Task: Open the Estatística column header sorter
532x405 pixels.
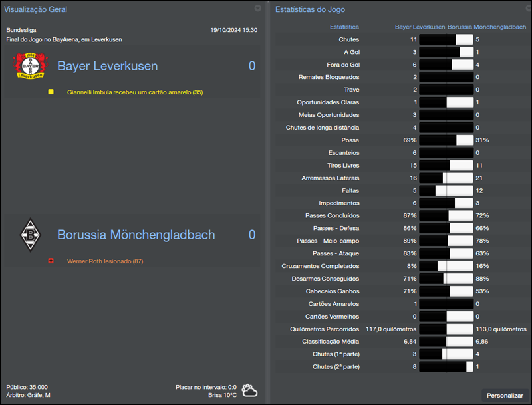Action: tap(345, 27)
